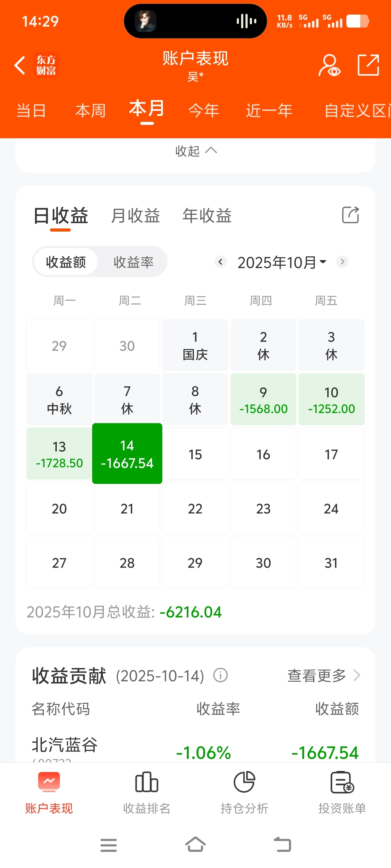Expand 查看更多 contributions list

[323, 675]
